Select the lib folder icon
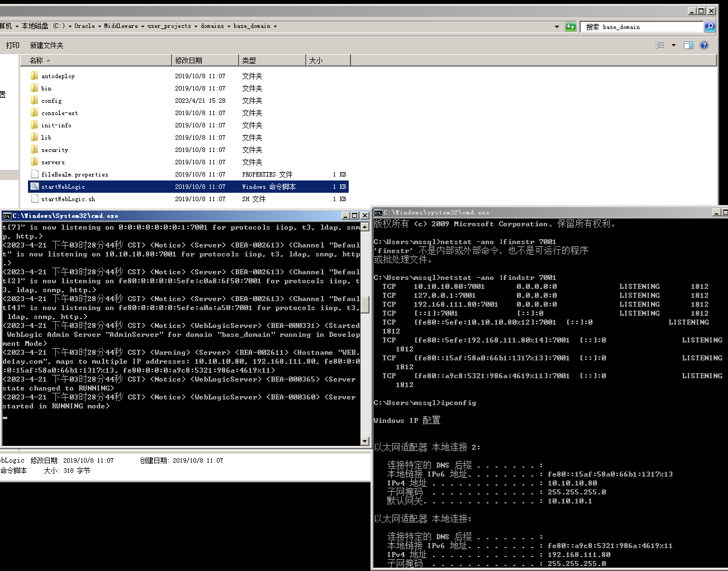Image resolution: width=728 pixels, height=571 pixels. click(35, 137)
